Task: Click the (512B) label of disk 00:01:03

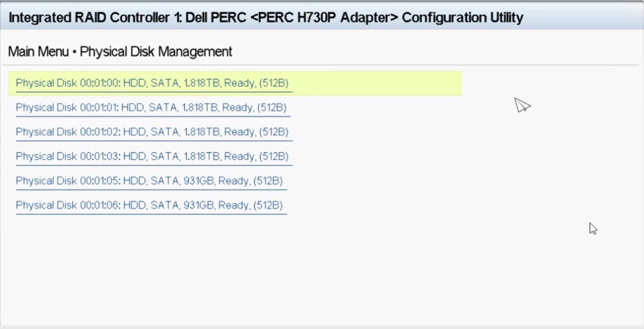Action: [273, 156]
